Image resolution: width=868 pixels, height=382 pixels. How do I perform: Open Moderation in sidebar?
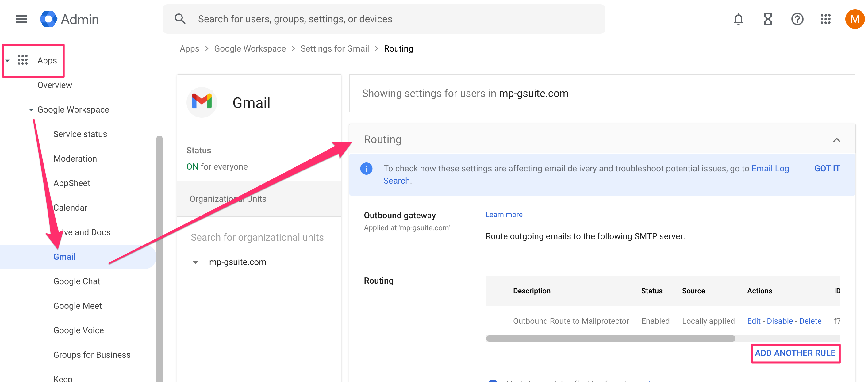75,159
